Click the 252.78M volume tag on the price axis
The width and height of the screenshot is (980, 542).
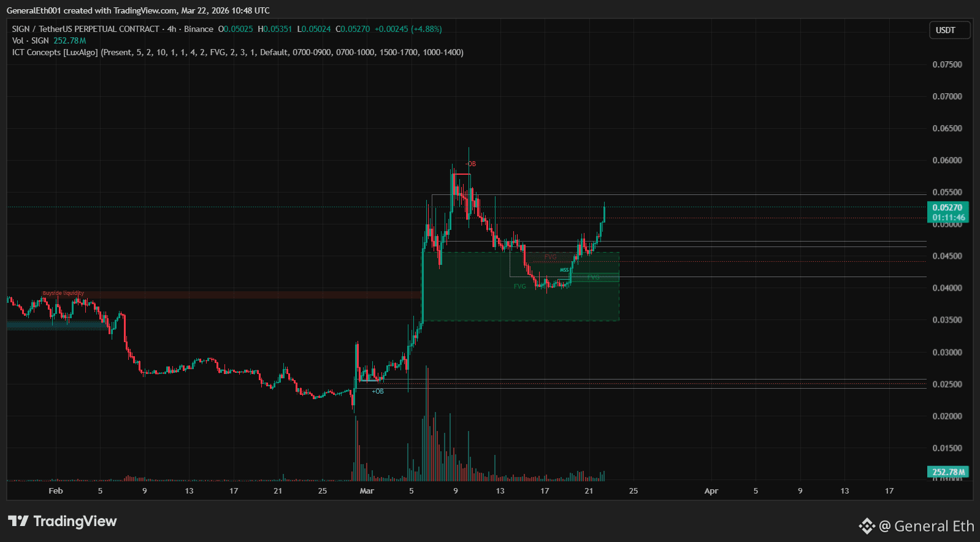tap(948, 472)
